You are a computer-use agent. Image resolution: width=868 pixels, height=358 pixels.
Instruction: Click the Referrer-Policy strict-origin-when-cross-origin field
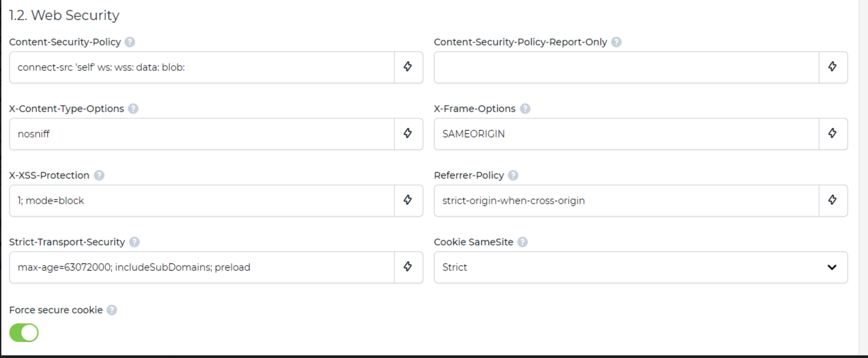tap(626, 200)
